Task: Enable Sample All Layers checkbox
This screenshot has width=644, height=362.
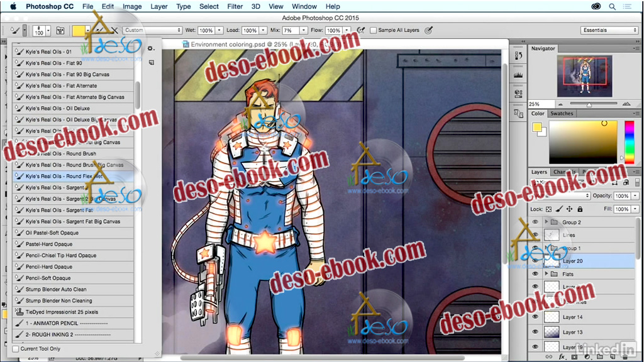Action: pyautogui.click(x=374, y=30)
